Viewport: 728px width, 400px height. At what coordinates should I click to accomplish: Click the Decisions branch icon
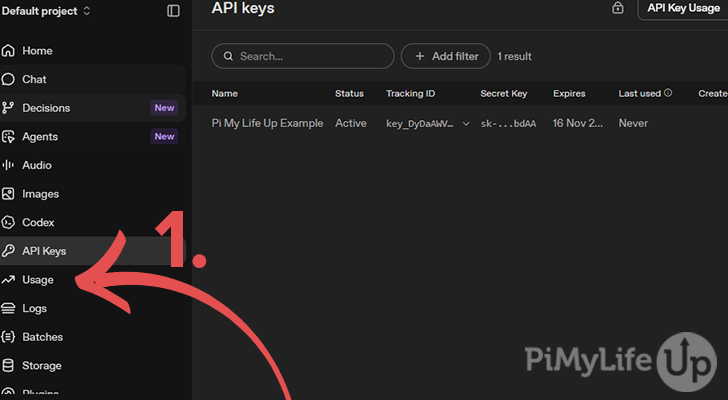click(8, 108)
